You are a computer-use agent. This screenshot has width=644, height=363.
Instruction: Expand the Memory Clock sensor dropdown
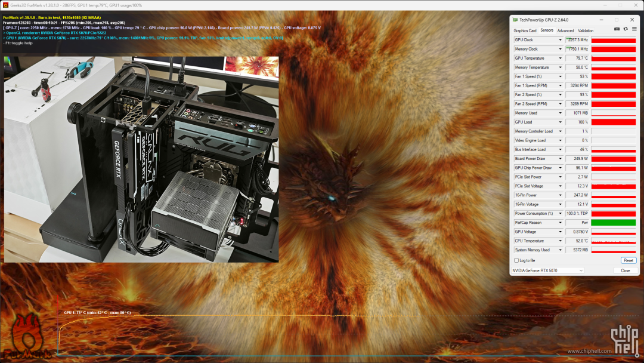pyautogui.click(x=560, y=50)
